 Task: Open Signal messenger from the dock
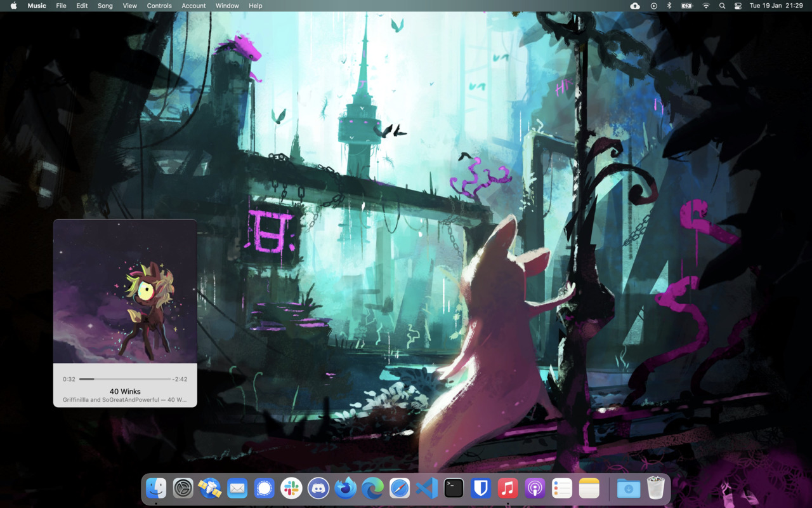click(264, 488)
